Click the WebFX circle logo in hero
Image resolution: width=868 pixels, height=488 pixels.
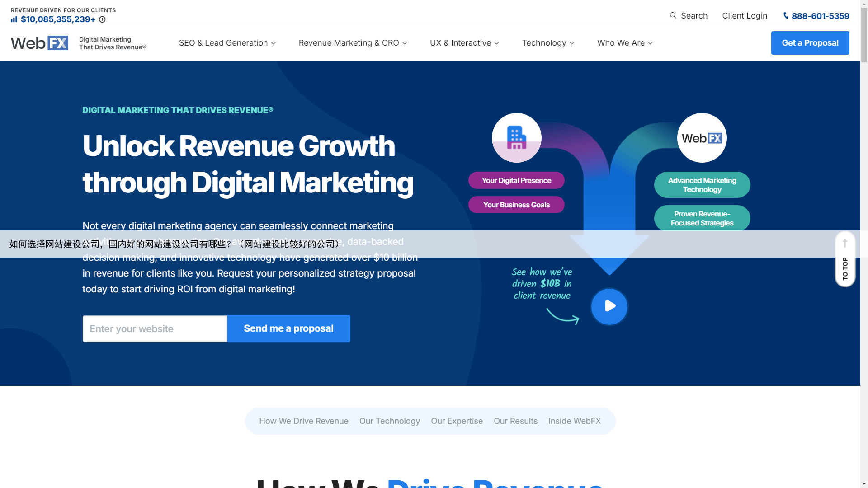pos(702,138)
